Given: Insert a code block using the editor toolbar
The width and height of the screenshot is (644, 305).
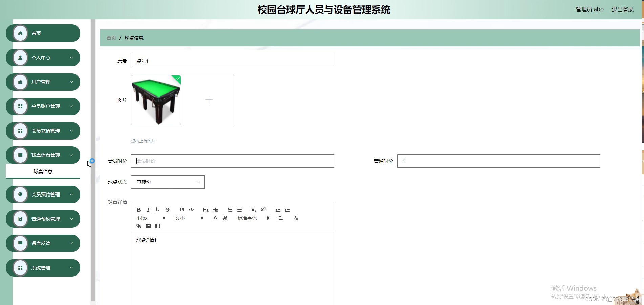Looking at the screenshot, I should [x=191, y=209].
